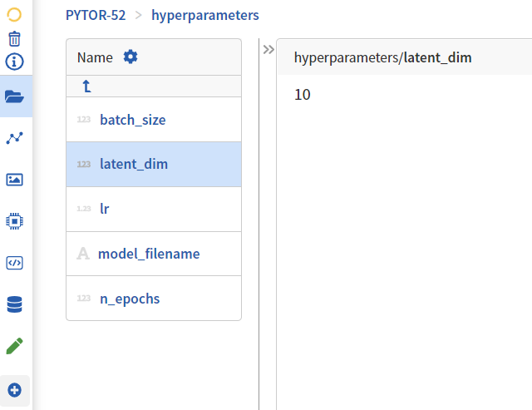
Task: Navigate to PYTOR-52 breadcrumb
Action: point(96,15)
